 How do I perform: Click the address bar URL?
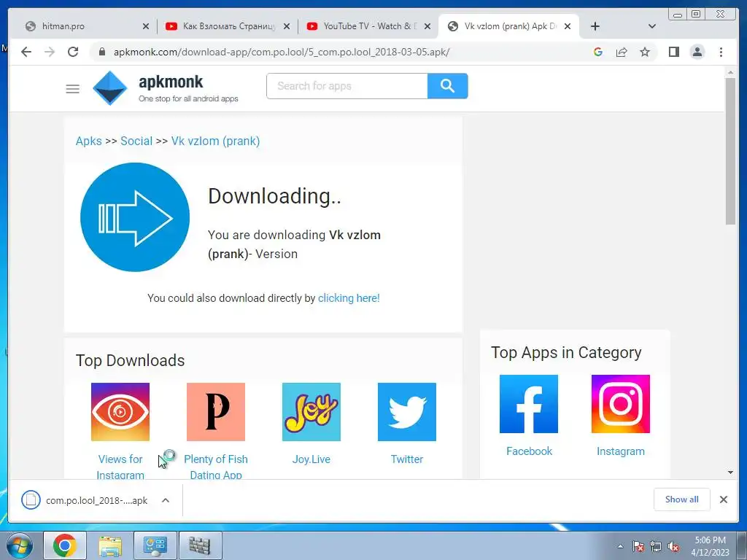[281, 52]
